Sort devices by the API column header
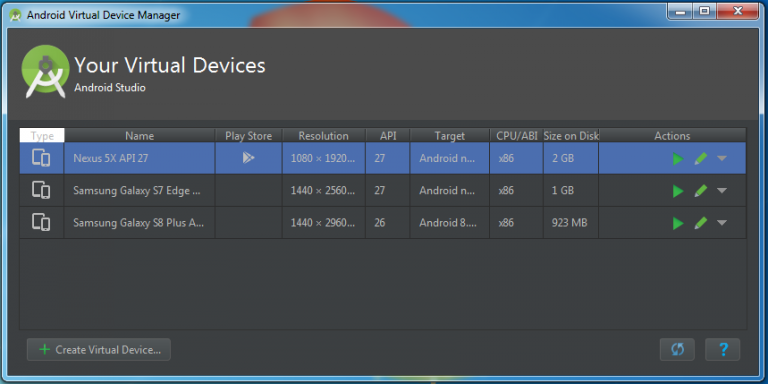768x384 pixels. pyautogui.click(x=388, y=136)
